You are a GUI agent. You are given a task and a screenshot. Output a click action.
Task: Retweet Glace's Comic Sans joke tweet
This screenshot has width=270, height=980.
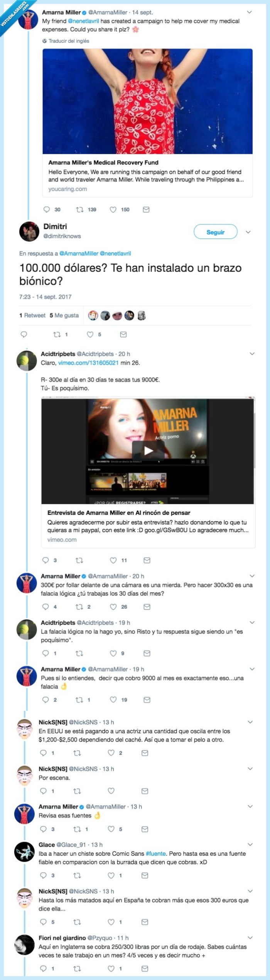coord(77,875)
